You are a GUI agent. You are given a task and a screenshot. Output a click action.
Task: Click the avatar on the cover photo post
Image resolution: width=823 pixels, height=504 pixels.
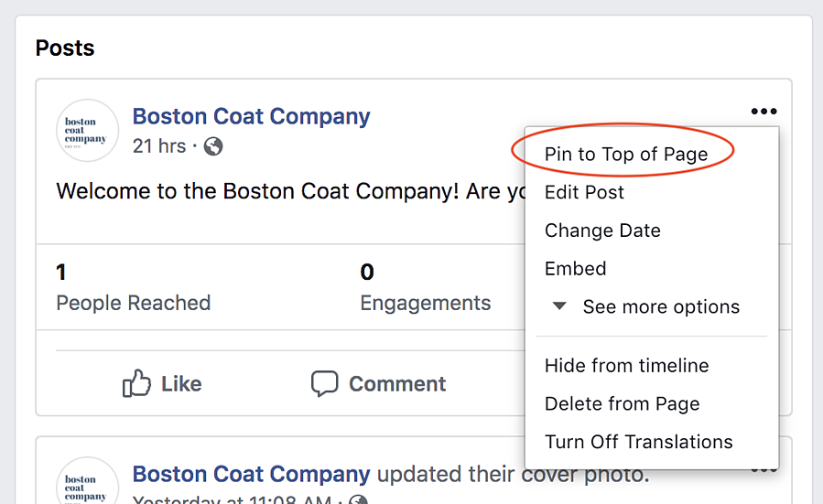(87, 483)
